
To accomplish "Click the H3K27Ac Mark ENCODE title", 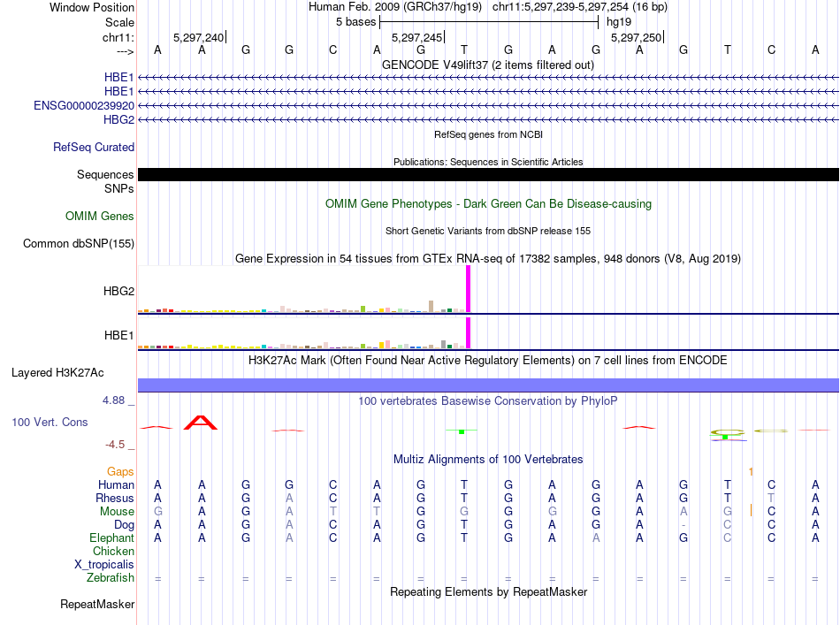I will 488,360.
